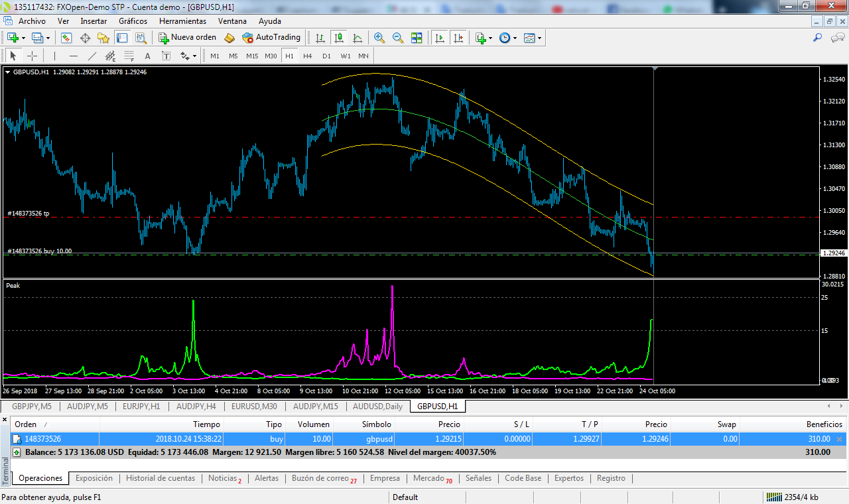The height and width of the screenshot is (504, 849).
Task: Click the Nueva orden button
Action: pos(187,38)
